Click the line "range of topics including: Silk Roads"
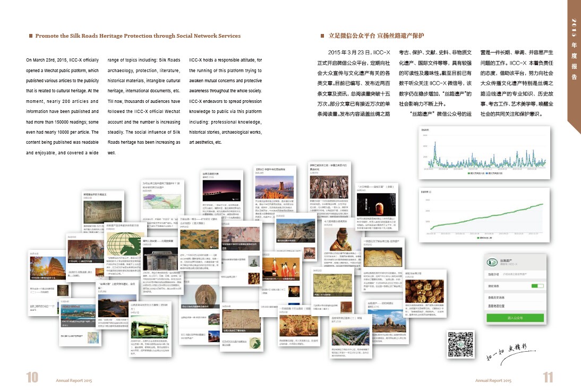Image resolution: width=581 pixels, height=392 pixels. (x=144, y=60)
